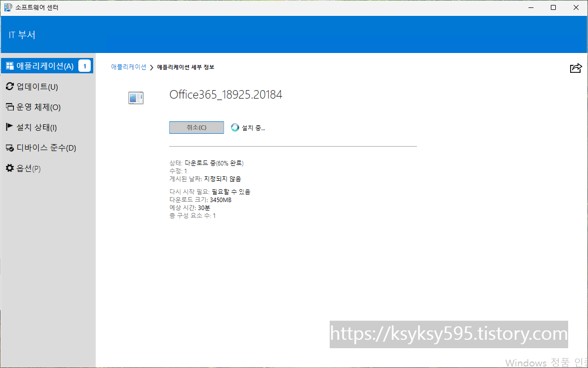Click the 필요할 수 있음 restart value
This screenshot has width=588, height=368.
point(231,192)
